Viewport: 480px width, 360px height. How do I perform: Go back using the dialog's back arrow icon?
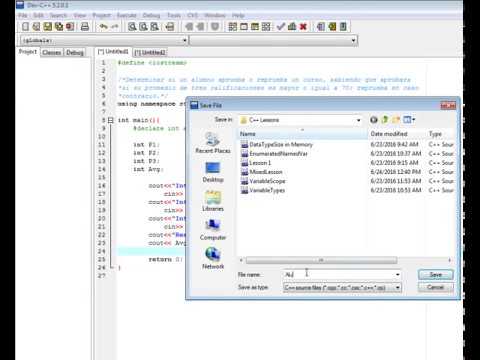374,120
